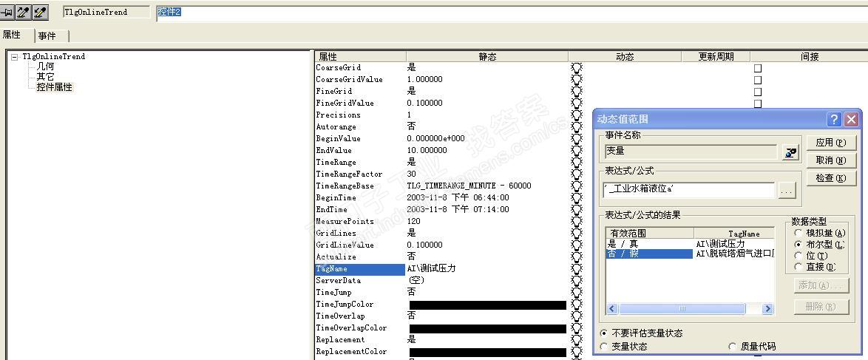Image resolution: width=868 pixels, height=360 pixels.
Task: Click the dynamic bulb icon for MeasurePoints
Action: pos(576,222)
